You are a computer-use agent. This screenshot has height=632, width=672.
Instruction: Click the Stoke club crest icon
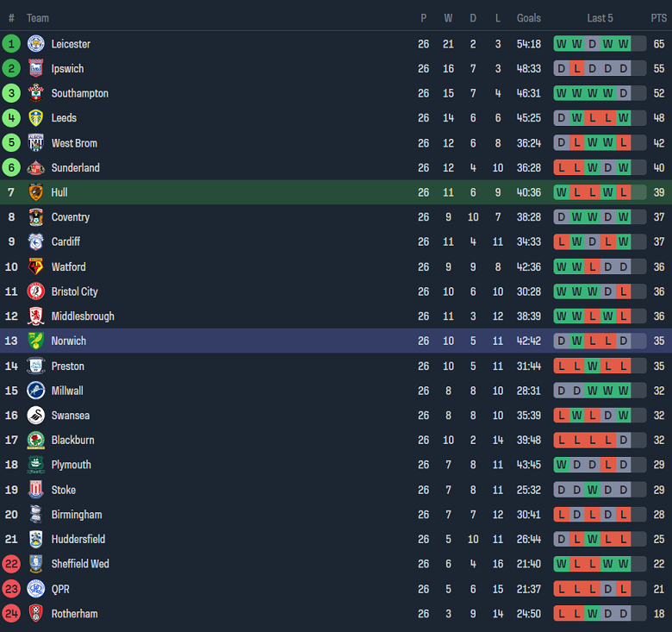click(35, 490)
